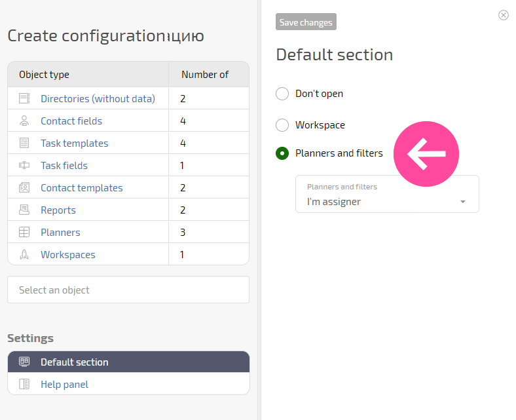Select the Workspace radio option
Screen dimensions: 516x420
282,125
